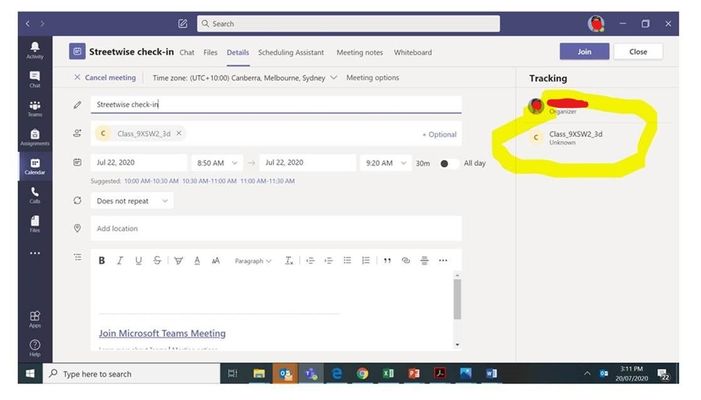Toggle the All day switch
This screenshot has width=701, height=400.
[x=449, y=164]
